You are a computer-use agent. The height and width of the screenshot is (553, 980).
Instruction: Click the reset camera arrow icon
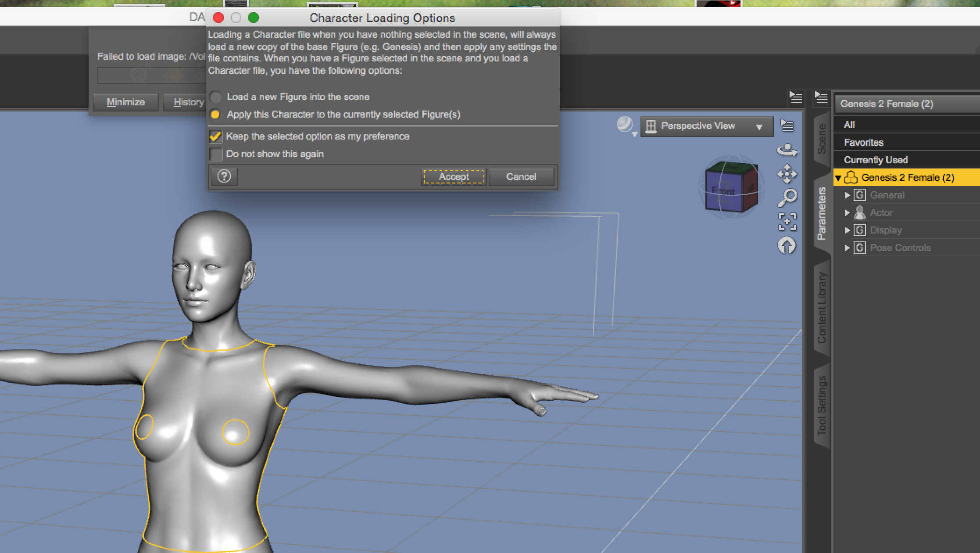coord(787,246)
